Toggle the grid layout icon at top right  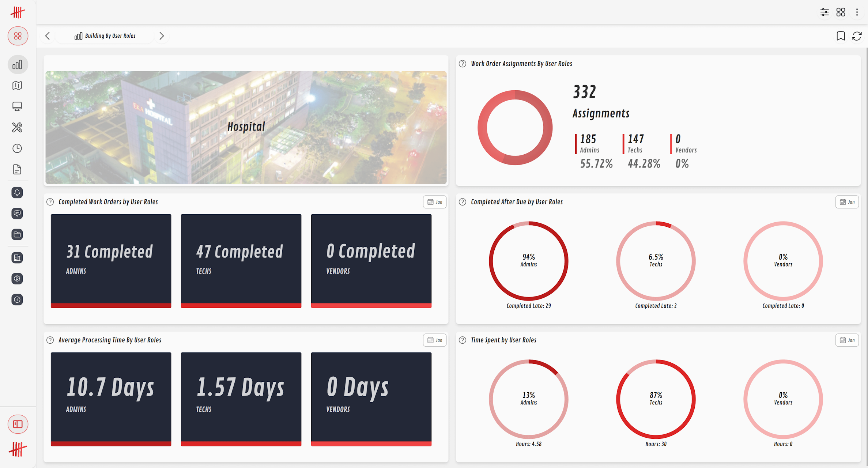click(841, 12)
